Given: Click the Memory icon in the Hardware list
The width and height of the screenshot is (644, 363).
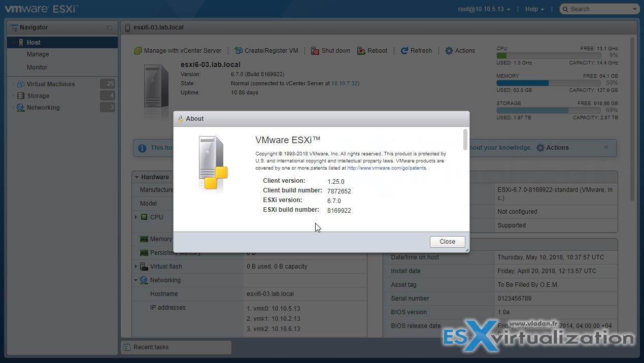Looking at the screenshot, I should 144,239.
